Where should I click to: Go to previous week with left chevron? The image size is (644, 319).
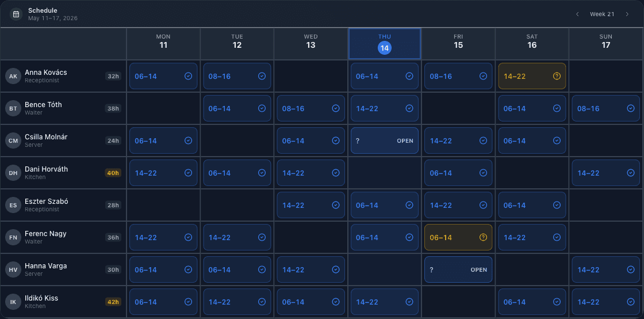pos(577,14)
